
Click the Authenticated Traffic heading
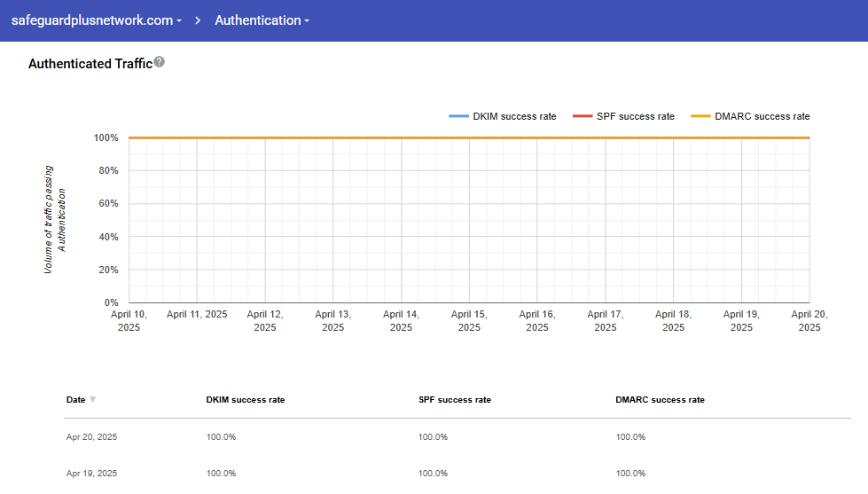pos(90,64)
